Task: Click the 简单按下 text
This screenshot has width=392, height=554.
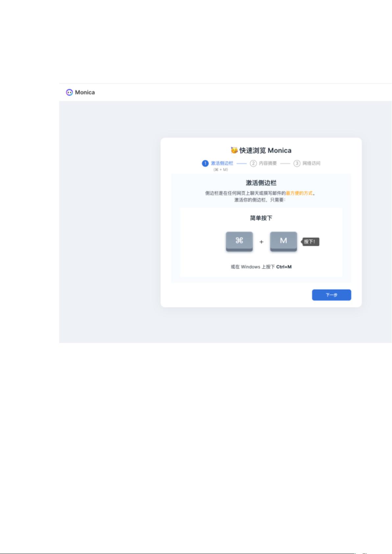Action: tap(261, 218)
